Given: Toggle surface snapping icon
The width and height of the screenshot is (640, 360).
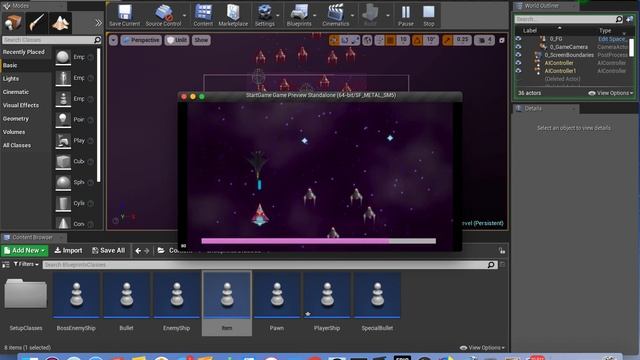Looking at the screenshot, I should (x=380, y=40).
